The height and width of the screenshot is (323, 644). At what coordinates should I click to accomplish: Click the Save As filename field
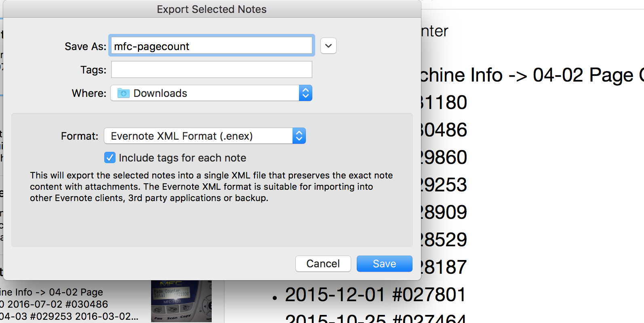click(x=211, y=46)
